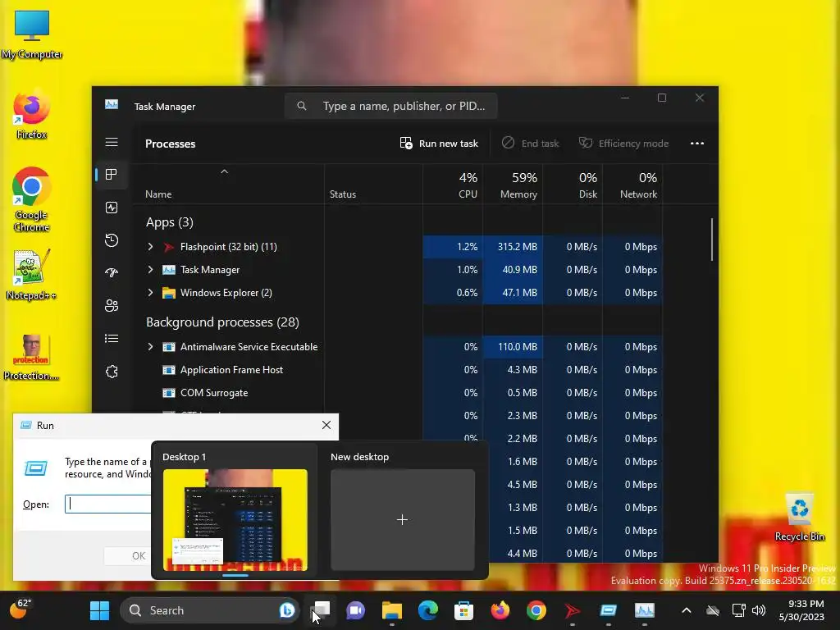Open Task Manager navigation hamburger menu
This screenshot has height=630, width=840.
point(112,142)
